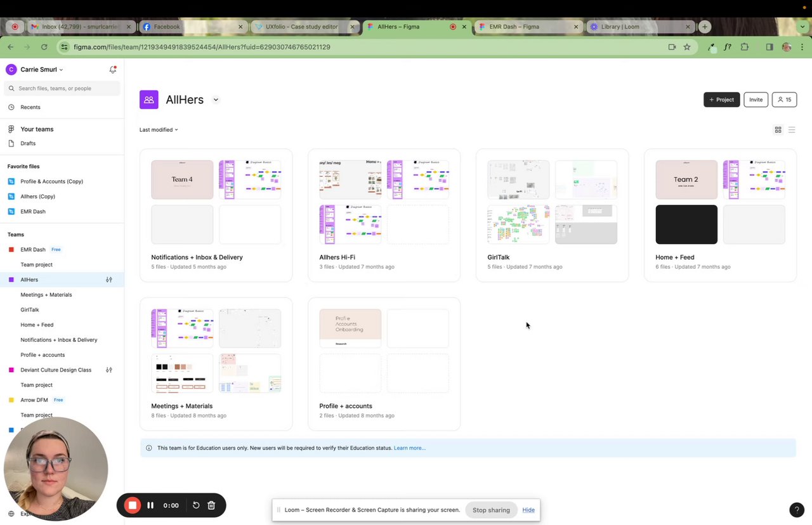Close the AllHers – Figma tab

pos(464,27)
